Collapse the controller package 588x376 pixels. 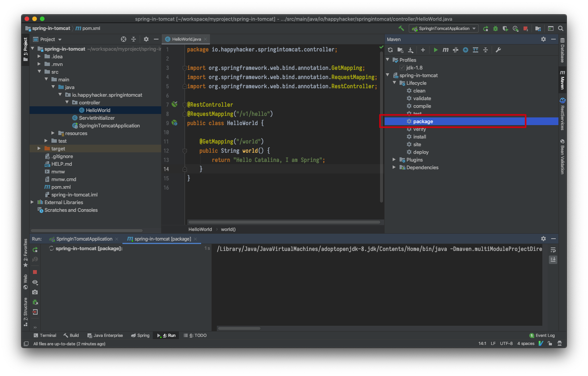(67, 102)
